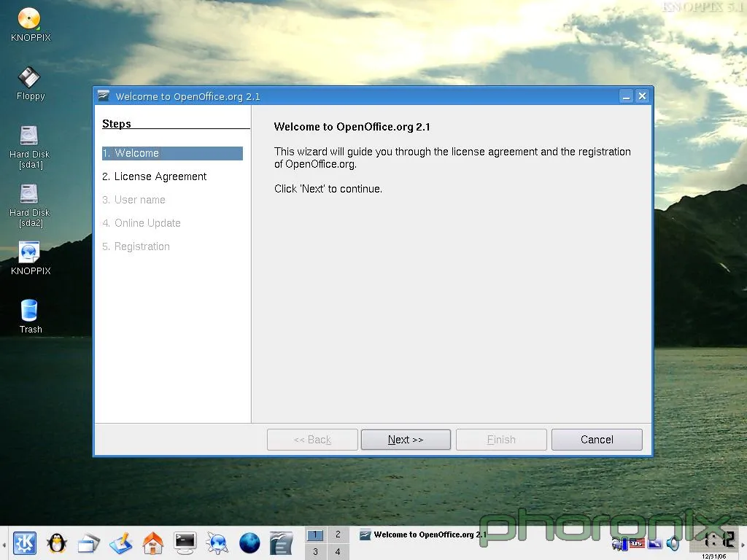Click the show desktop pencil icon
Image resolution: width=747 pixels, height=560 pixels.
coord(121,543)
